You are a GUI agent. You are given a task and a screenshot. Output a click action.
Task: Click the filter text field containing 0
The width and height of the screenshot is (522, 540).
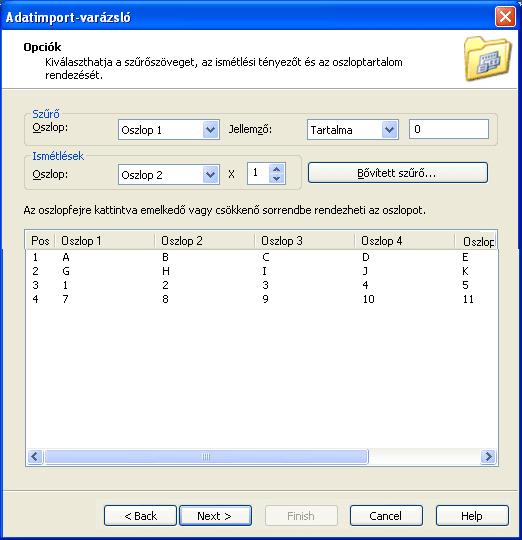click(x=449, y=129)
